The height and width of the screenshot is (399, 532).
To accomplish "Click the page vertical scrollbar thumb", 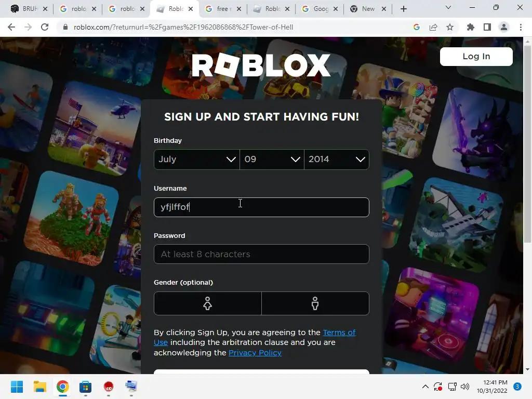I will pyautogui.click(x=528, y=144).
